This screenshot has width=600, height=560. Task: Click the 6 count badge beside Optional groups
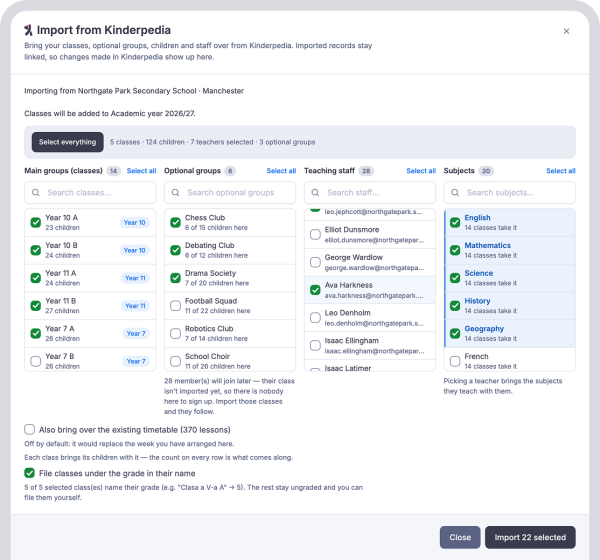[230, 171]
